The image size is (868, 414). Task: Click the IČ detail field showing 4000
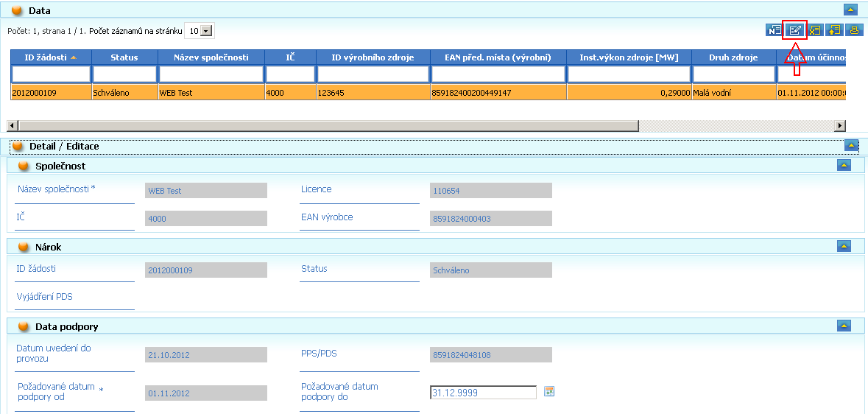click(x=206, y=218)
